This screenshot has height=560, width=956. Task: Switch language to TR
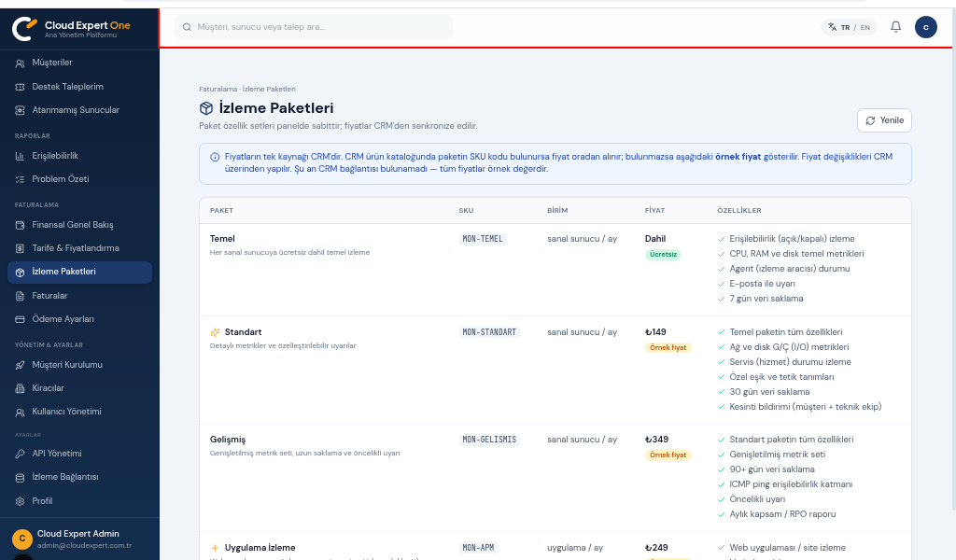point(845,27)
